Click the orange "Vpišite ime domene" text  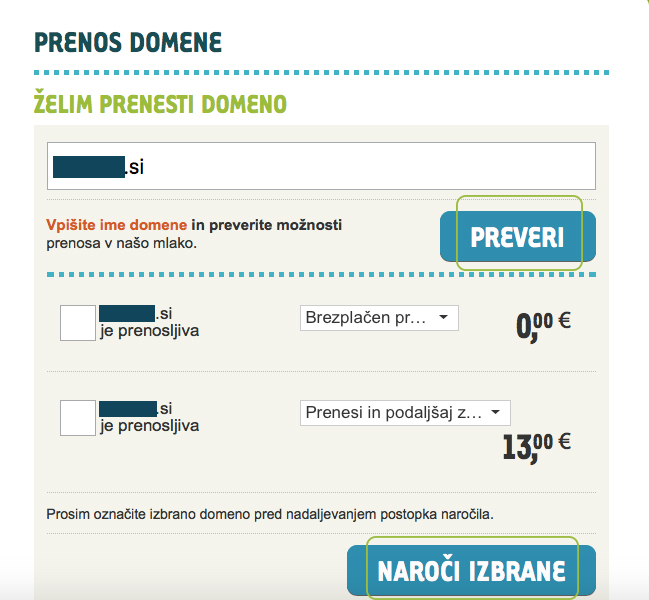[x=116, y=225]
